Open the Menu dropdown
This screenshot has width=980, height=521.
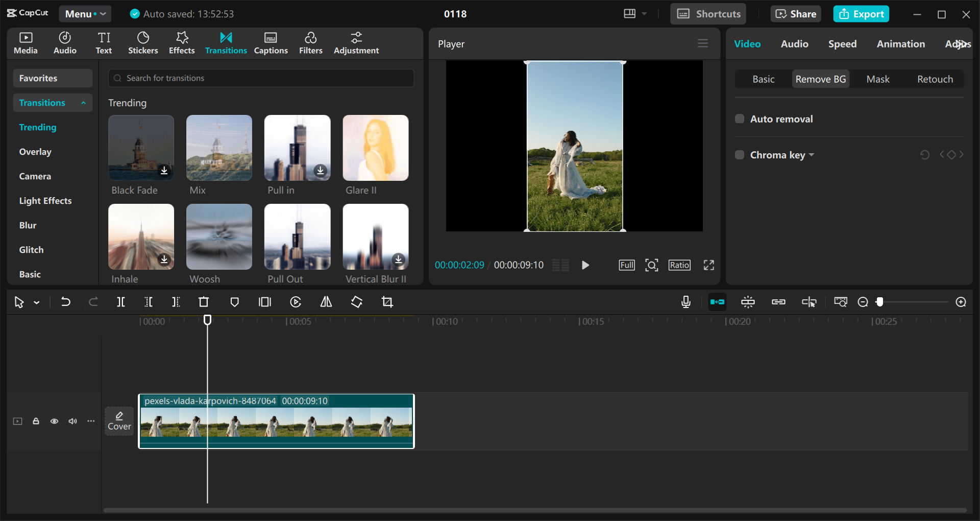tap(85, 14)
